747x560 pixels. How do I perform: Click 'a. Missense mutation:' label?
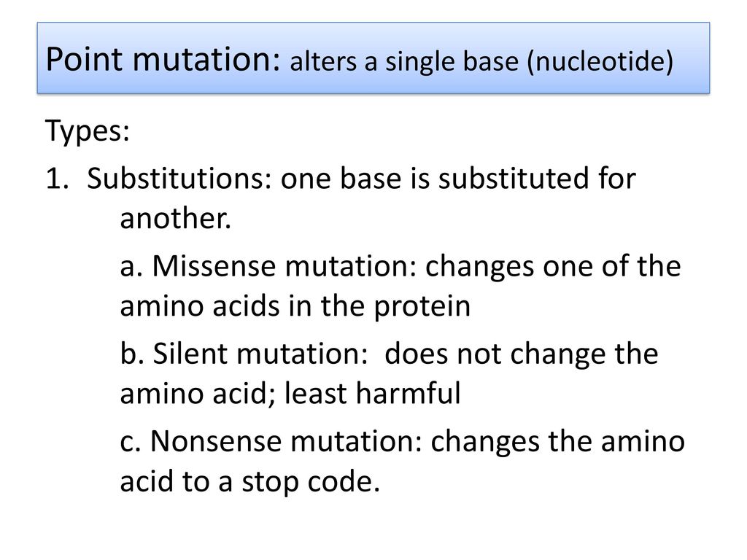pyautogui.click(x=268, y=265)
